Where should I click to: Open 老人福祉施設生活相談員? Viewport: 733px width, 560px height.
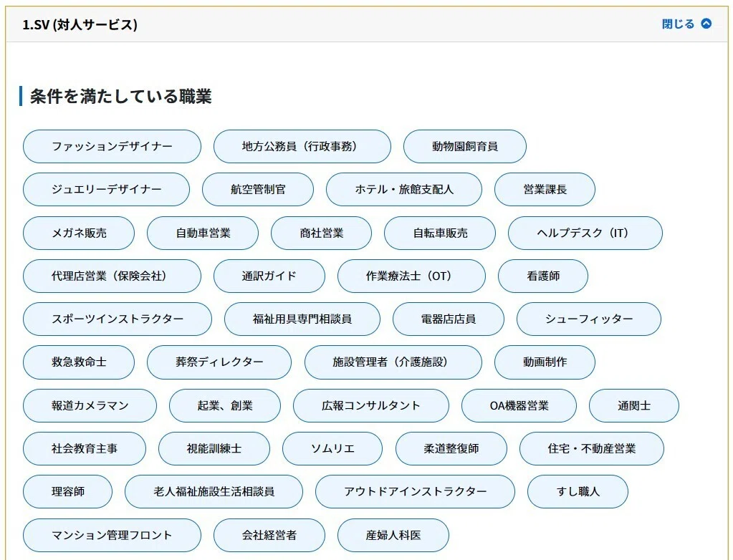click(x=214, y=492)
